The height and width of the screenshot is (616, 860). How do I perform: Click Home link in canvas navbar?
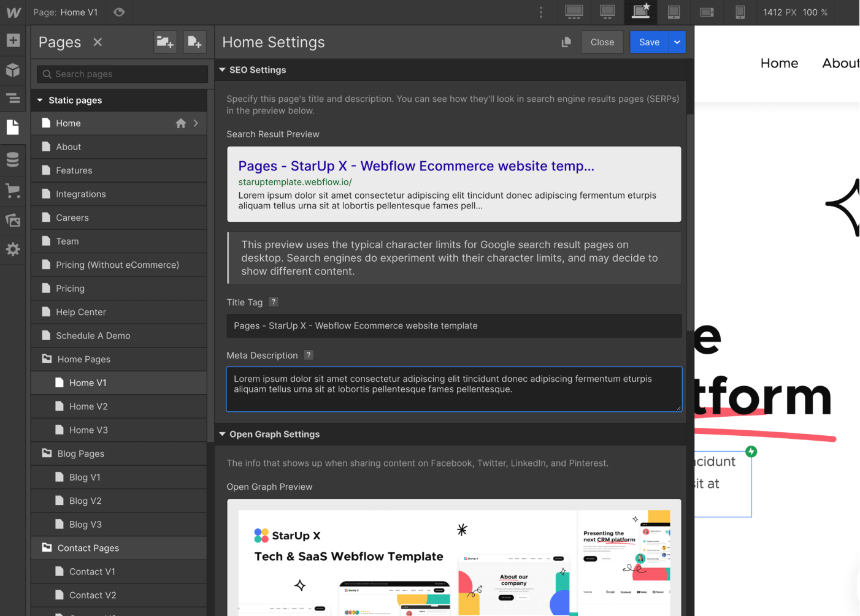tap(779, 63)
